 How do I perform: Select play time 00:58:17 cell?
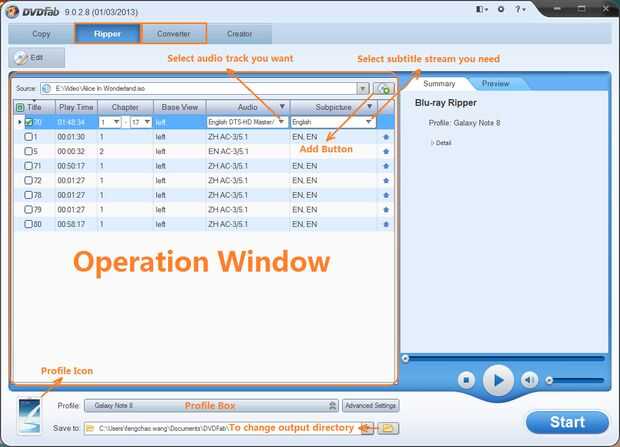click(71, 224)
